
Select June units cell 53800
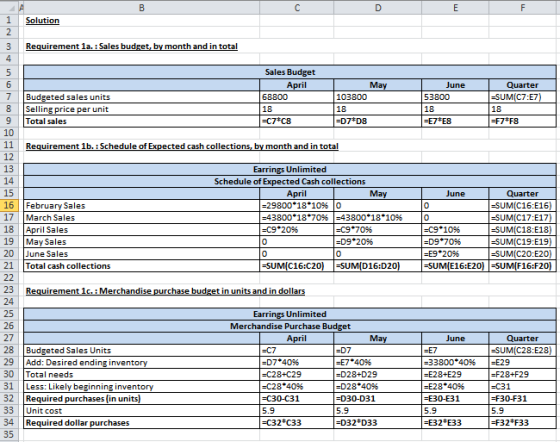455,97
